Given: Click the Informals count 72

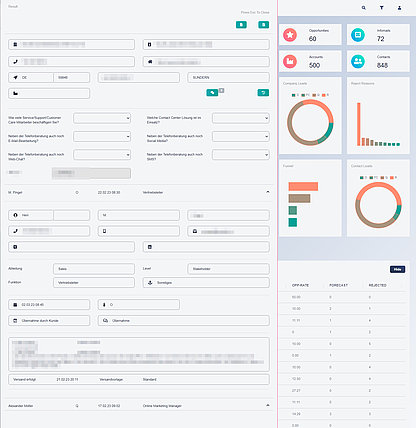Looking at the screenshot, I should (381, 39).
